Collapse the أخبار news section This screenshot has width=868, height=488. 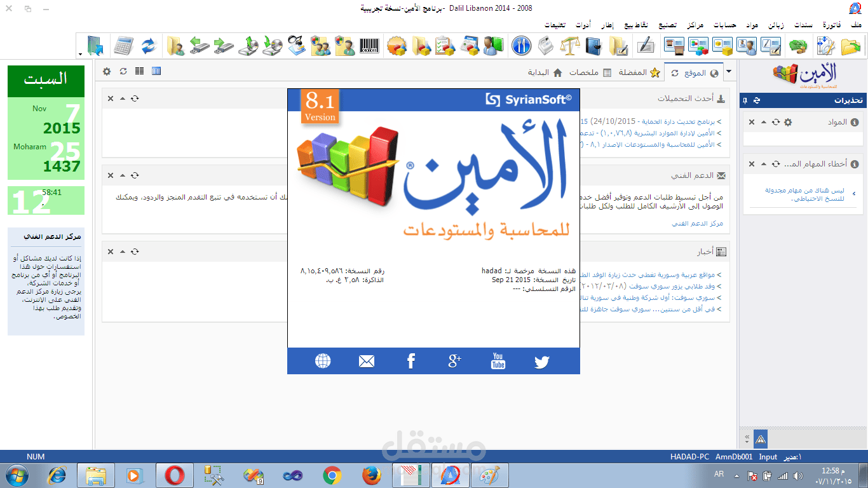[123, 252]
